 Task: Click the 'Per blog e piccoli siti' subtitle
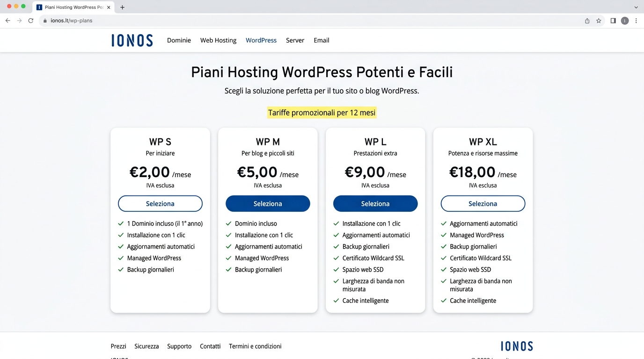click(x=268, y=153)
